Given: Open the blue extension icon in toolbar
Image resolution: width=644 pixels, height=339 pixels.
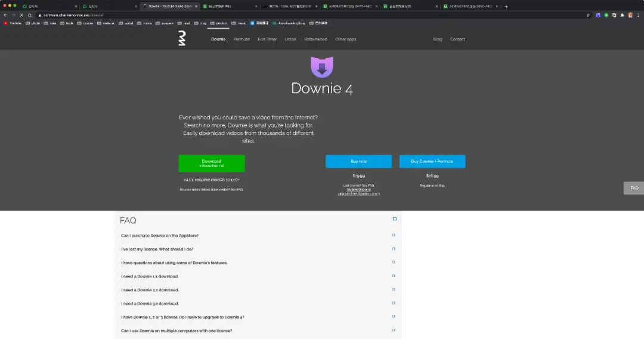Looking at the screenshot, I should click(x=598, y=15).
